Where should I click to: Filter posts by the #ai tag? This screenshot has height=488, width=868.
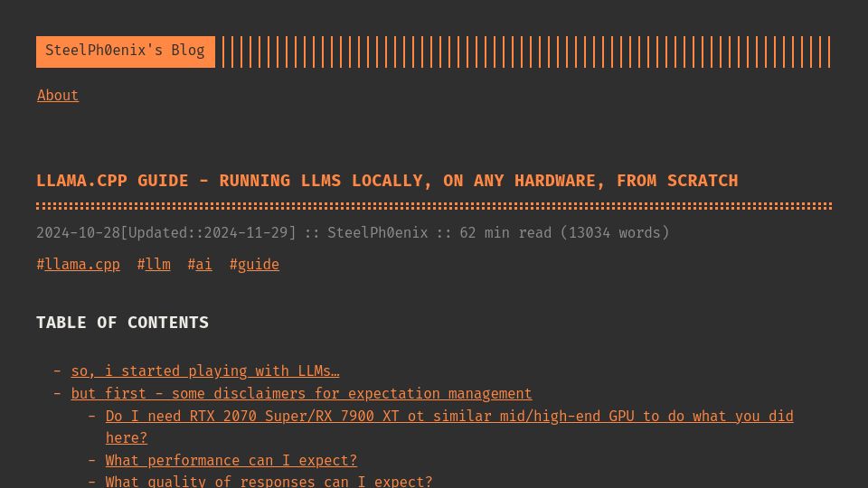point(203,265)
